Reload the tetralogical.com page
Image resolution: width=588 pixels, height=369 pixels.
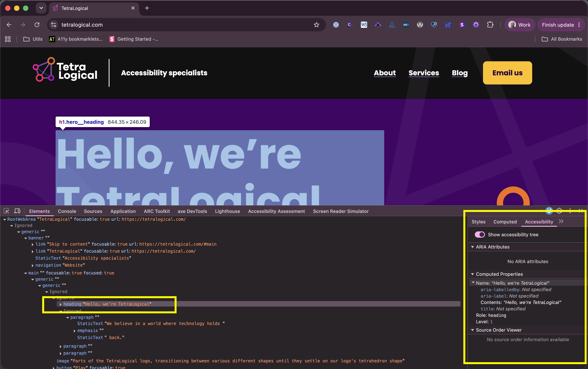coord(37,25)
